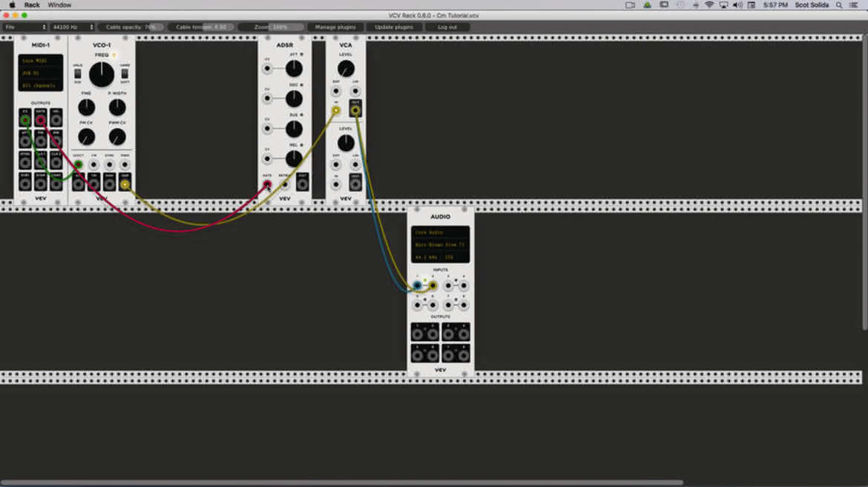868x487 pixels.
Task: Click the AUDIO input 1 jack
Action: [418, 285]
